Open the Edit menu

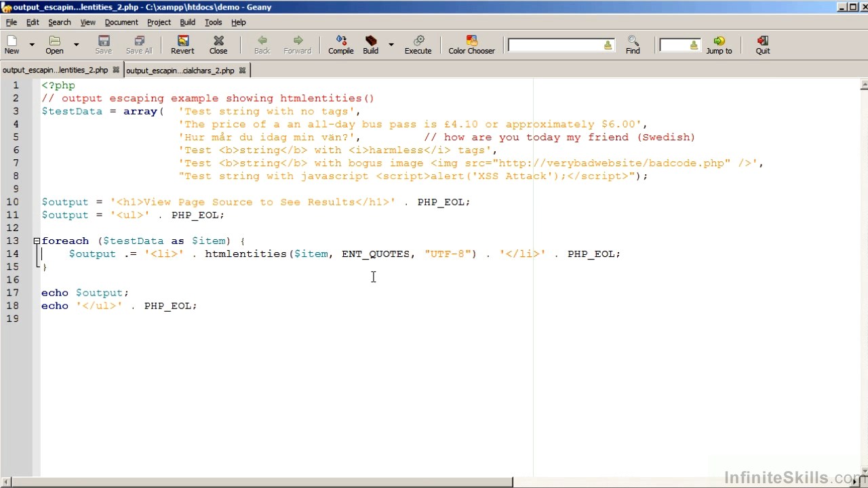tap(33, 22)
